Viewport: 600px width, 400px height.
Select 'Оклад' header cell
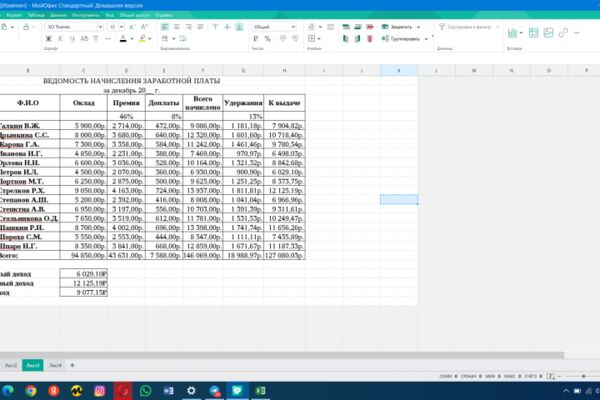point(83,103)
